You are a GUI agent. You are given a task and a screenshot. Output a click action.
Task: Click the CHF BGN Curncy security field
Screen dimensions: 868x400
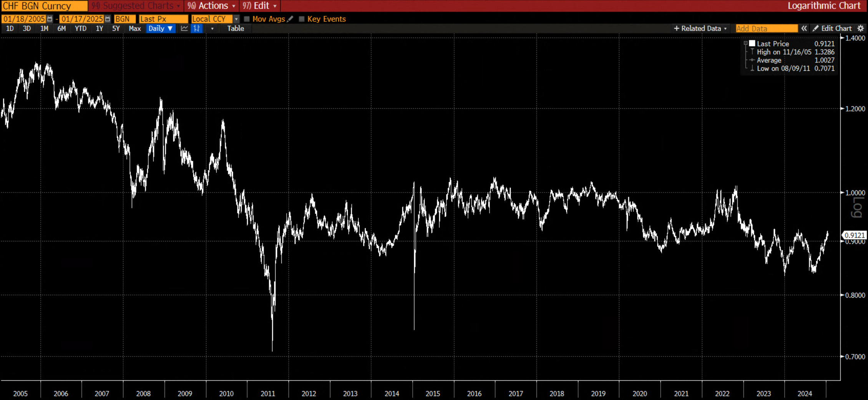45,6
